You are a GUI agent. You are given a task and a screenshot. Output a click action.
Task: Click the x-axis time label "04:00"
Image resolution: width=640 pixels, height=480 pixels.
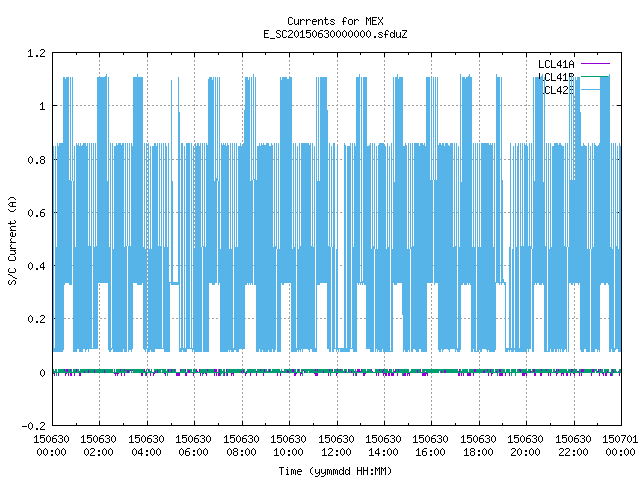(146, 452)
